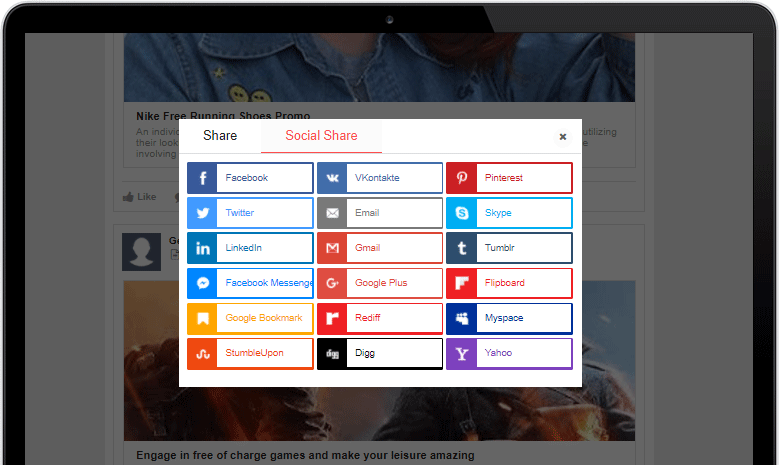Open the user avatar in the background post

click(x=142, y=252)
